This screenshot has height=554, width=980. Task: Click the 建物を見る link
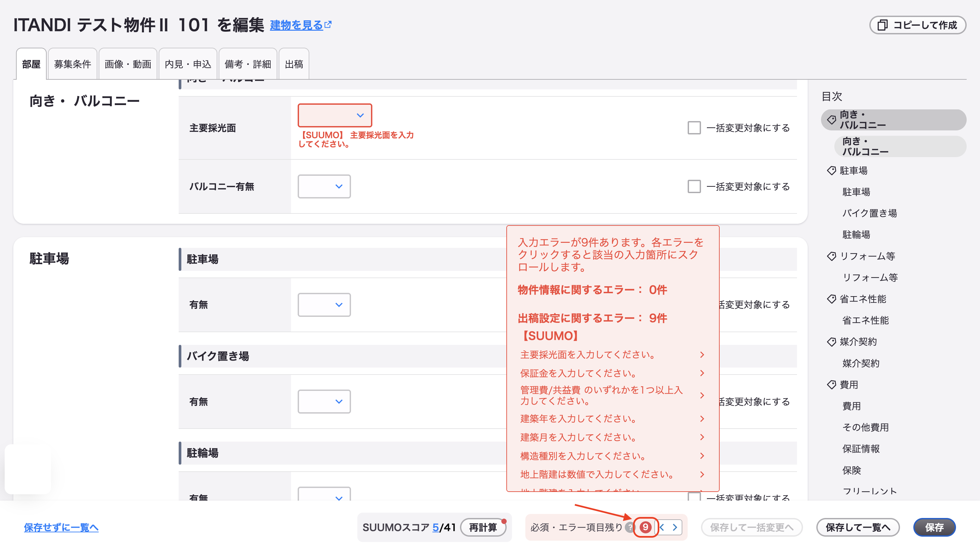(x=296, y=25)
